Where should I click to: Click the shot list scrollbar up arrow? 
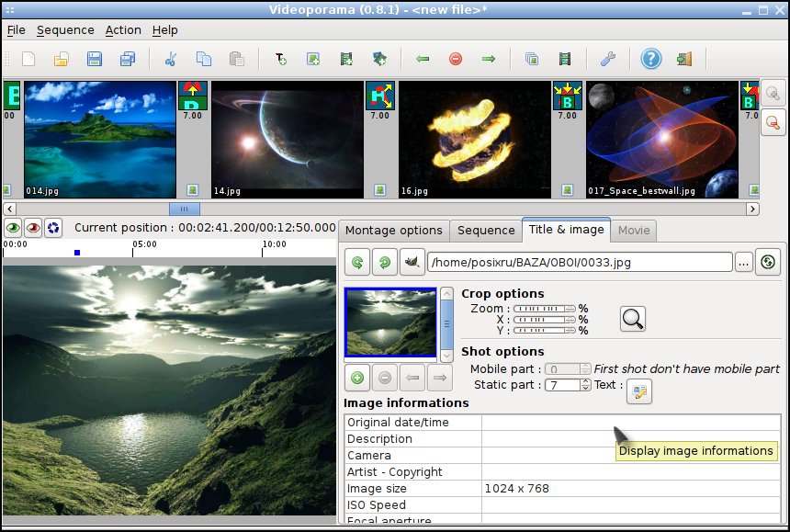pos(446,294)
